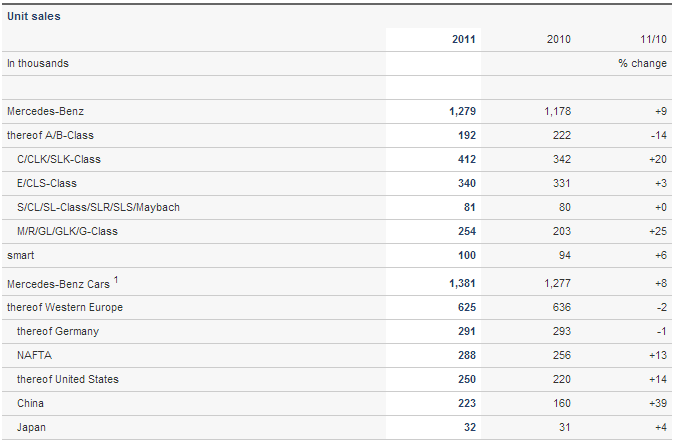Screen dimensions: 675x443
Task: Click the 'China' row label
Action: [x=31, y=403]
